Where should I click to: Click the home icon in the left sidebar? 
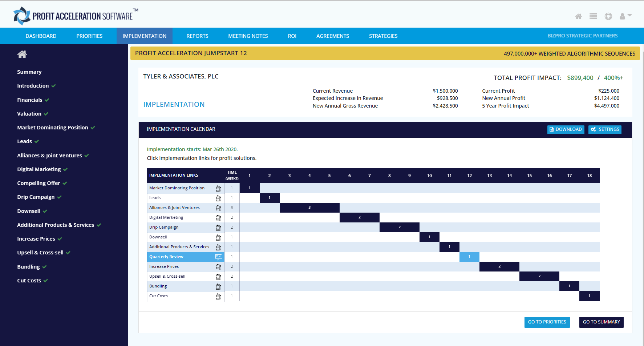point(22,55)
